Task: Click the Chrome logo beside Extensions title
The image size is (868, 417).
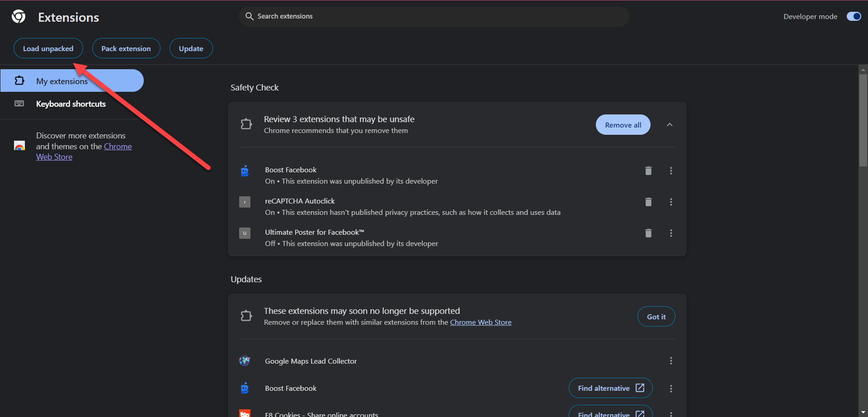Action: (x=19, y=17)
